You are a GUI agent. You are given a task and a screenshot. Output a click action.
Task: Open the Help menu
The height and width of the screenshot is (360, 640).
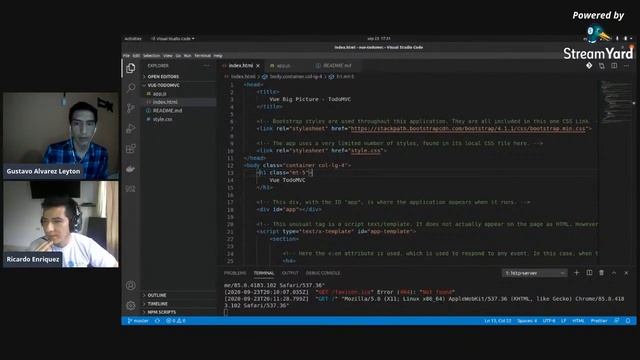[x=218, y=56]
